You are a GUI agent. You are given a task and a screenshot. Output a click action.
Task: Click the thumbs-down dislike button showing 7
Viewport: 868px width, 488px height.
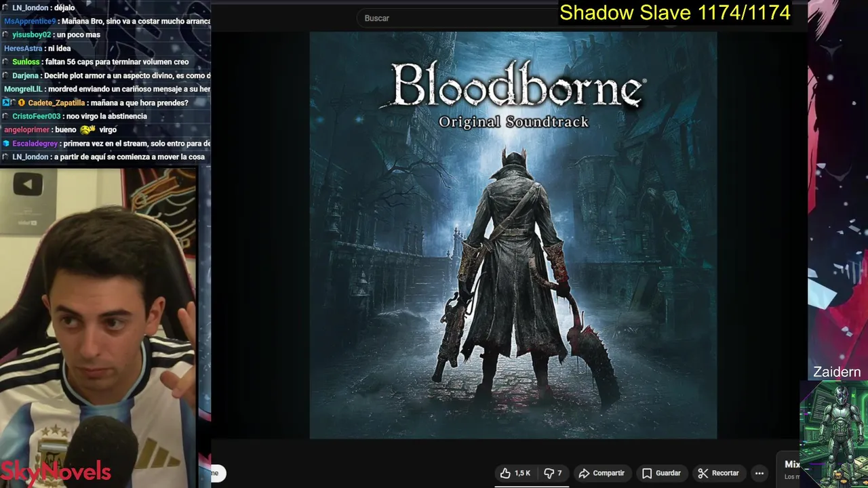coord(553,473)
